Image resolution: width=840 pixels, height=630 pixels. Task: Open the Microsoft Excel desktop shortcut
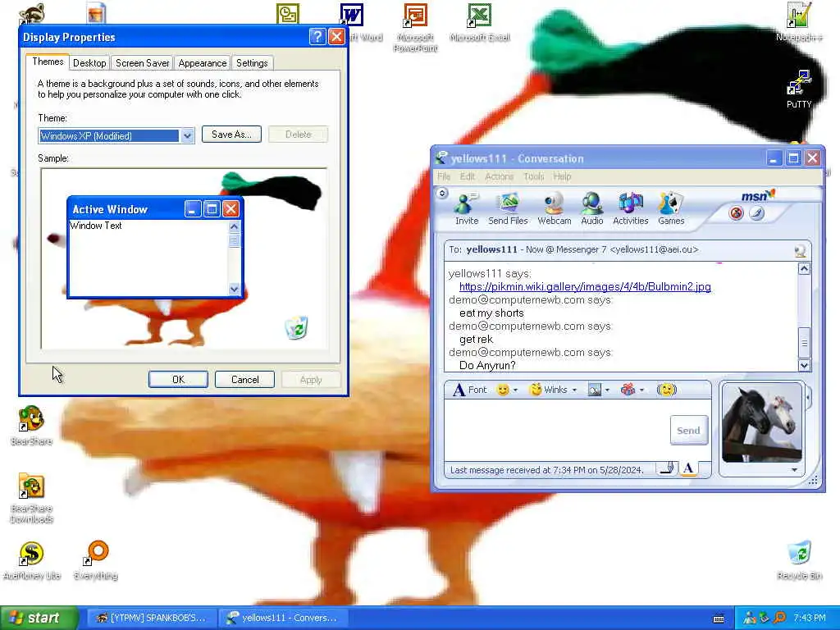coord(479,22)
